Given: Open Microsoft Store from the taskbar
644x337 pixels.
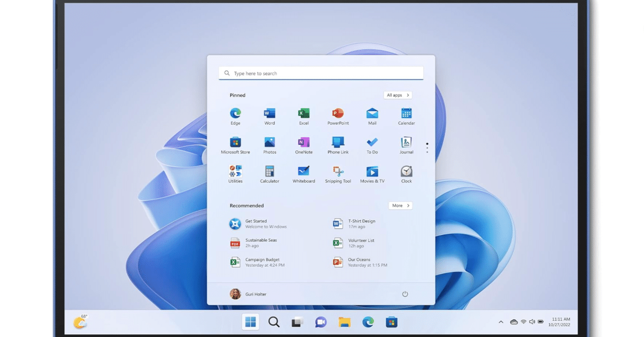Looking at the screenshot, I should click(391, 322).
